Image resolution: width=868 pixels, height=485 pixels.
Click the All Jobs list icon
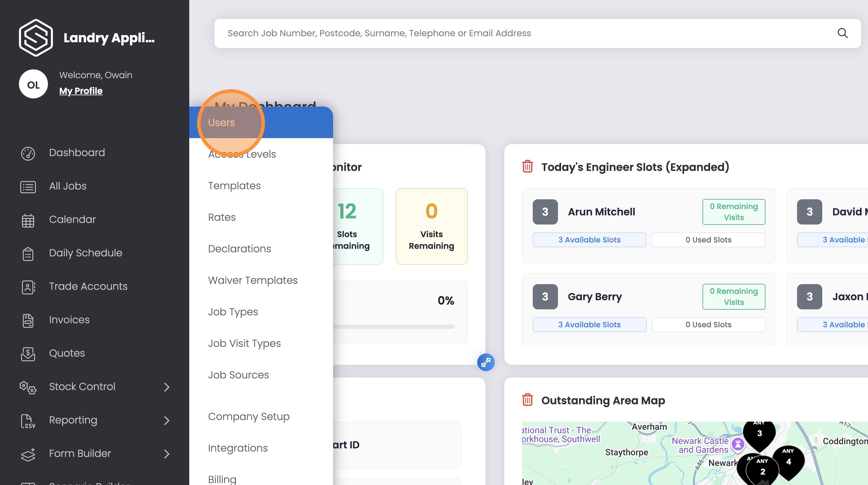coord(28,187)
